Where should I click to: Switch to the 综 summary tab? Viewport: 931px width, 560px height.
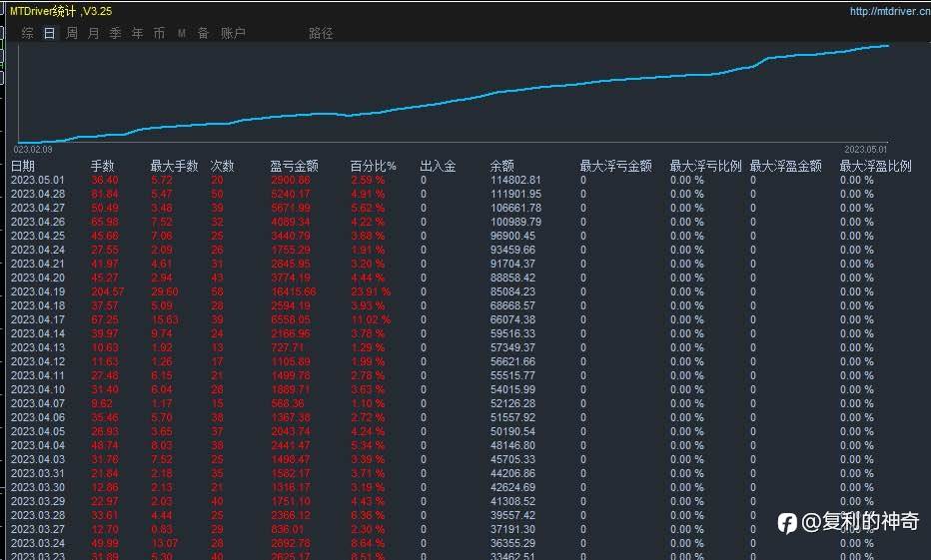tap(27, 33)
